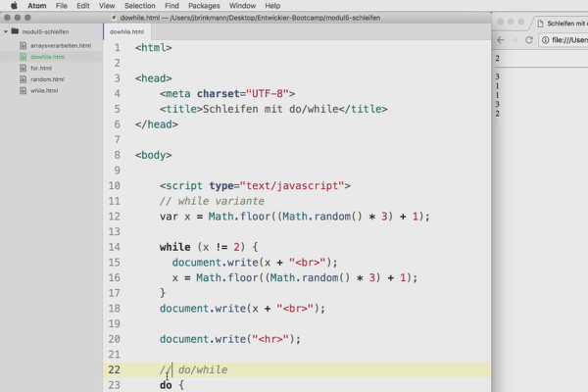588x392 pixels.
Task: Click the <html> tag on line 1
Action: click(154, 48)
